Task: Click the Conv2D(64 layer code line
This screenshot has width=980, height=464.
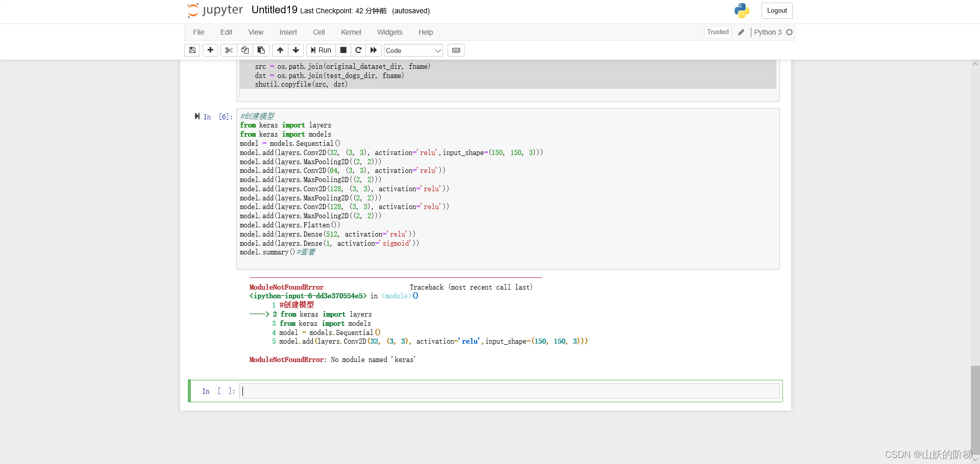Action: [x=342, y=171]
